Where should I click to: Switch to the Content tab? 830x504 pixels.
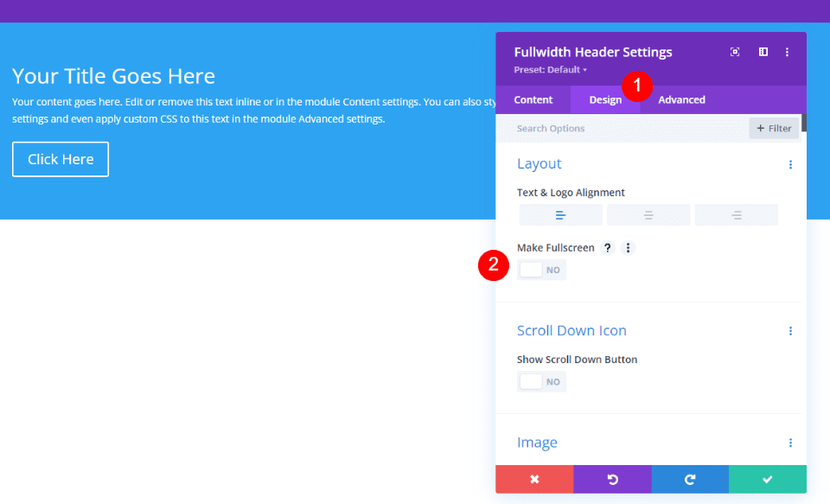tap(533, 99)
